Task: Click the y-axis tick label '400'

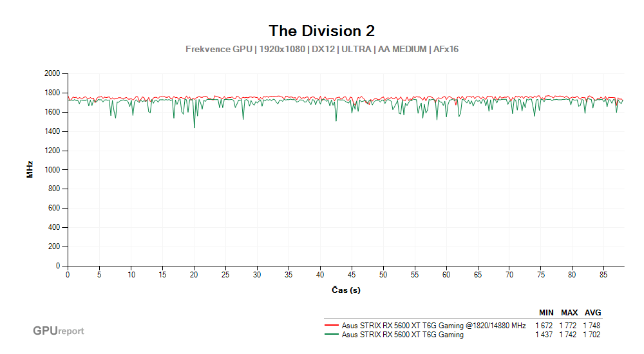Action: [x=54, y=227]
